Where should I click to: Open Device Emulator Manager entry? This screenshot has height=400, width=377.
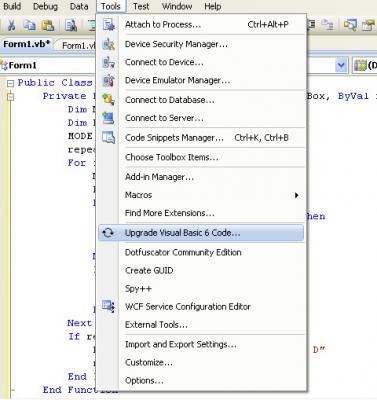pos(201,80)
